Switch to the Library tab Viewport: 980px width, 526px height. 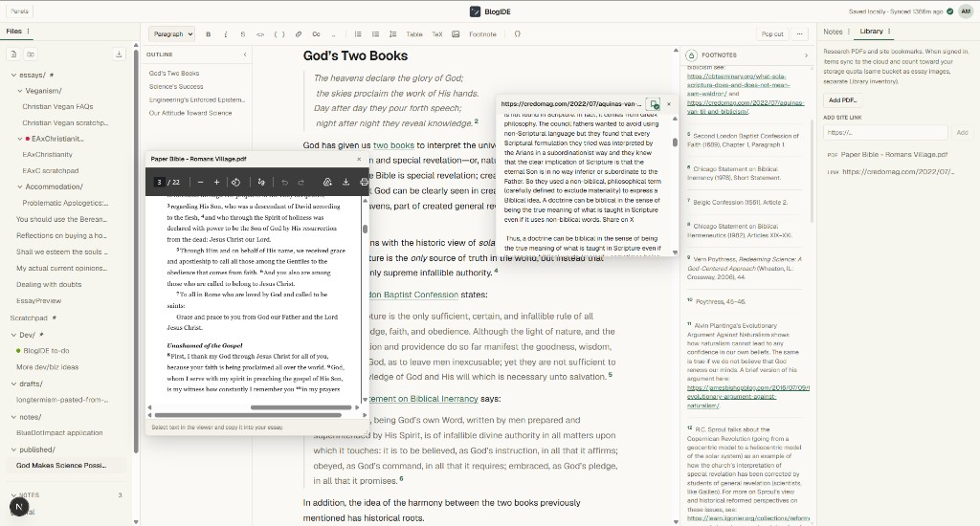871,32
